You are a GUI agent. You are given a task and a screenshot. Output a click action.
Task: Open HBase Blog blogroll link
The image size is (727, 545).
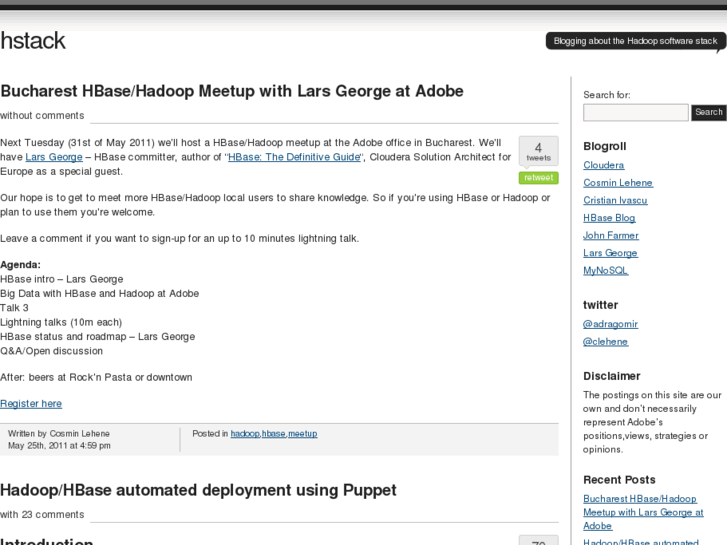coord(609,218)
